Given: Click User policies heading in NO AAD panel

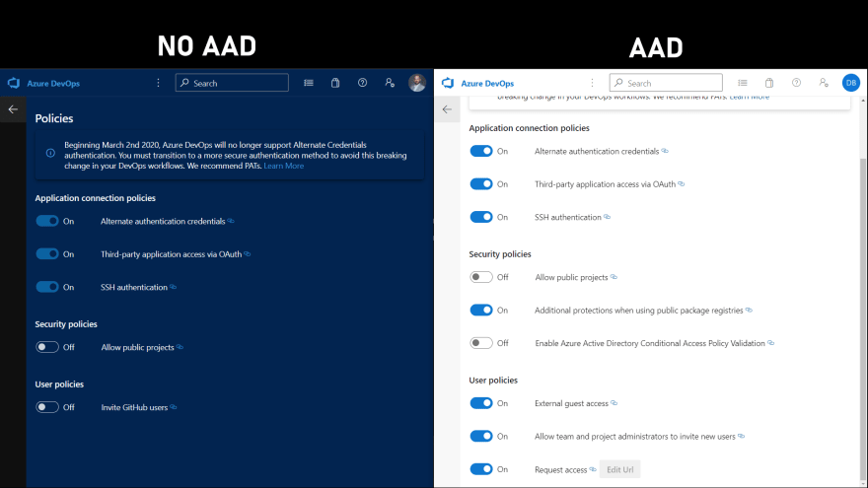Looking at the screenshot, I should tap(59, 383).
